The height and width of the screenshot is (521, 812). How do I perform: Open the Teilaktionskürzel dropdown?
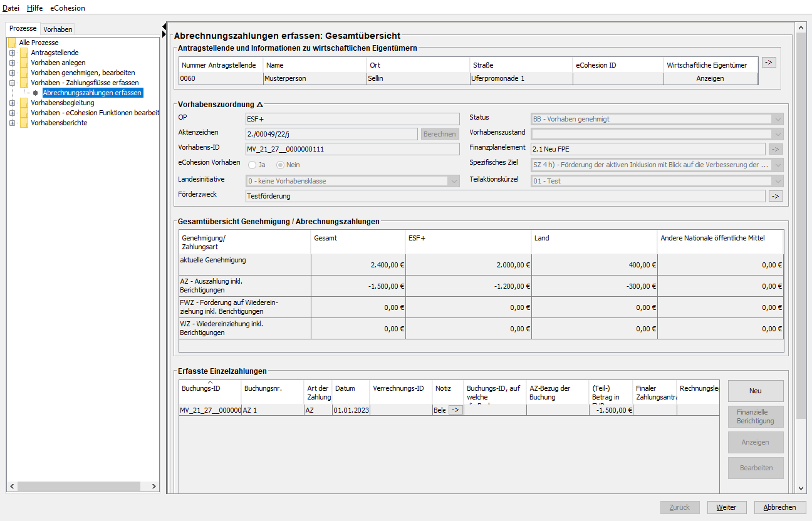click(x=778, y=181)
